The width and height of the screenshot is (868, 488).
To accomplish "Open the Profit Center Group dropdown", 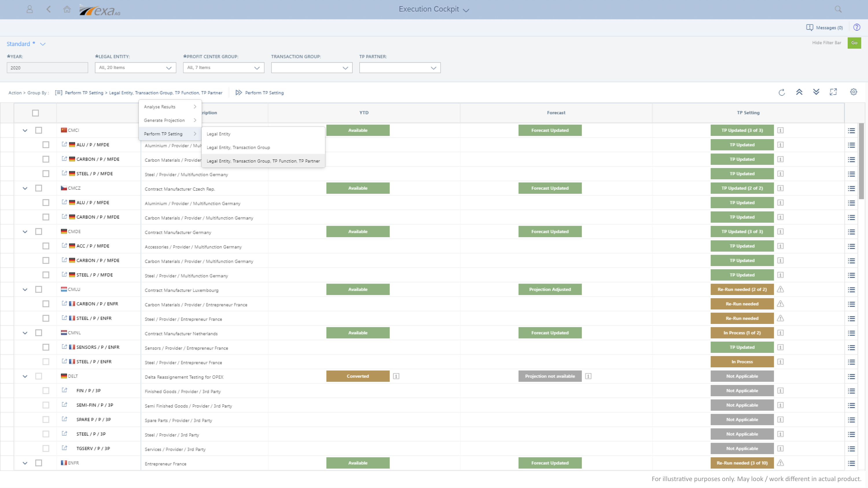I will [x=223, y=68].
